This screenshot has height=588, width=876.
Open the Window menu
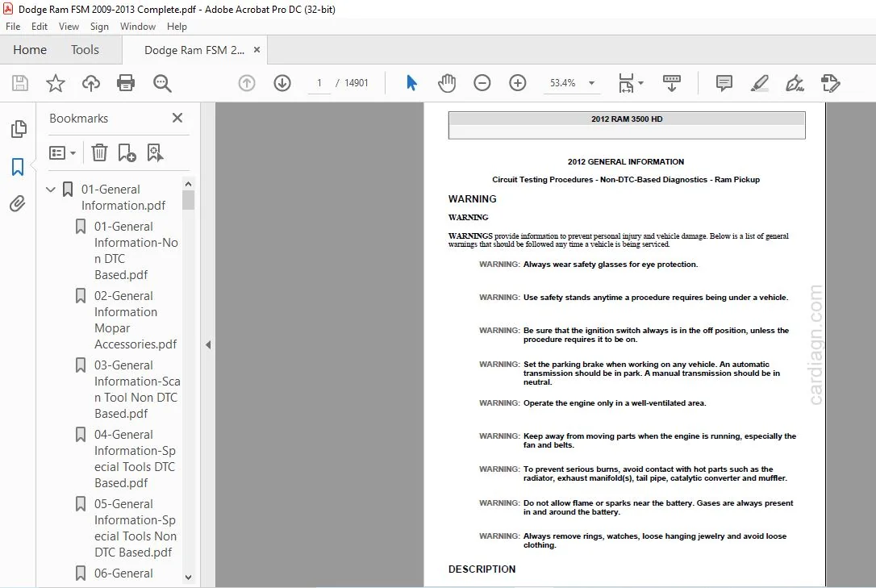137,27
